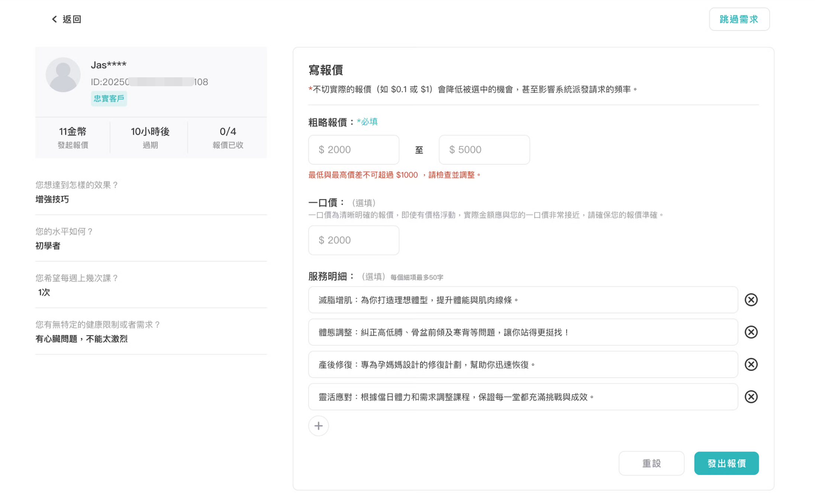
Task: Edit the 減脂增肌 service detail text
Action: (523, 300)
